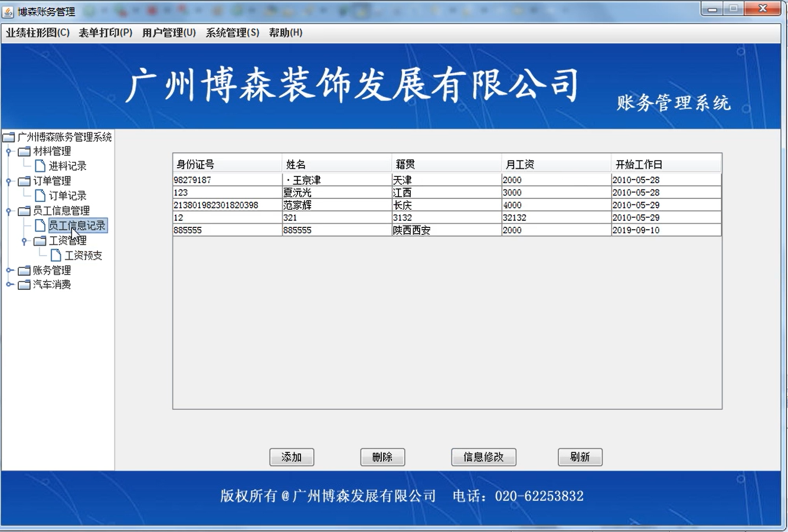Collapse the 材料管理 tree node handle
Screen dimensions: 788x532
click(9, 152)
